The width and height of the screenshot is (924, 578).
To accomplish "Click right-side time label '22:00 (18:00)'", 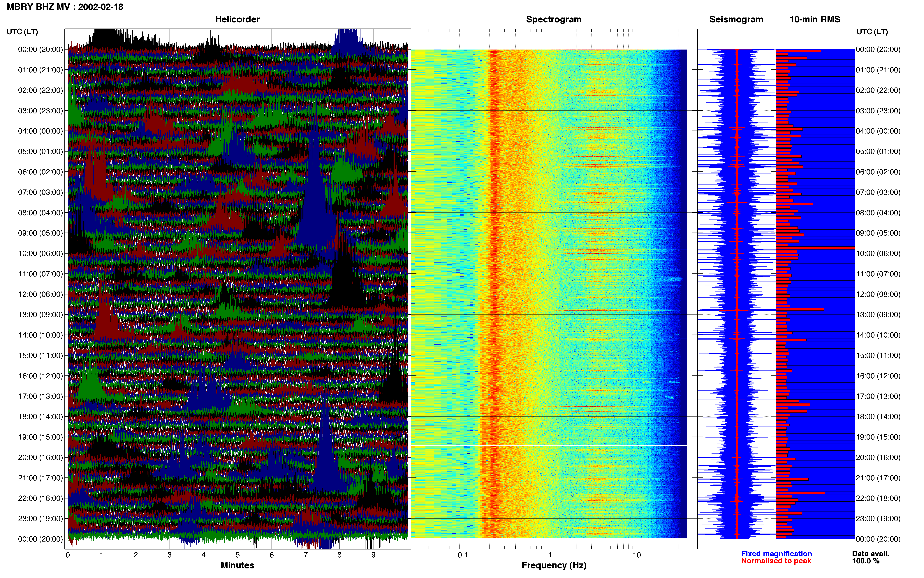I will tap(878, 498).
